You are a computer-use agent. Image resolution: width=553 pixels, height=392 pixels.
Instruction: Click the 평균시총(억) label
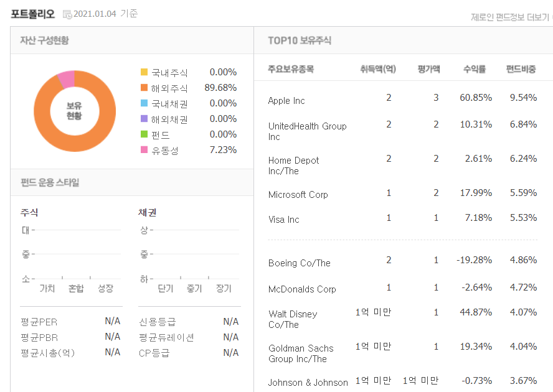(47, 353)
